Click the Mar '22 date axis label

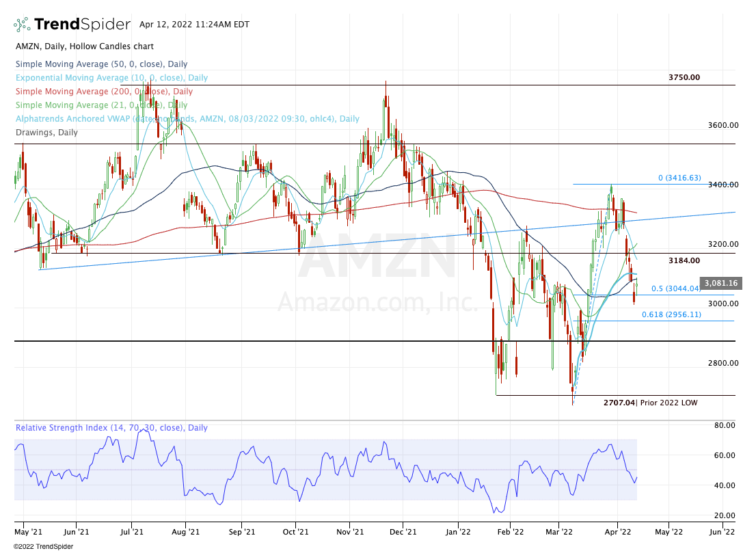tap(559, 532)
